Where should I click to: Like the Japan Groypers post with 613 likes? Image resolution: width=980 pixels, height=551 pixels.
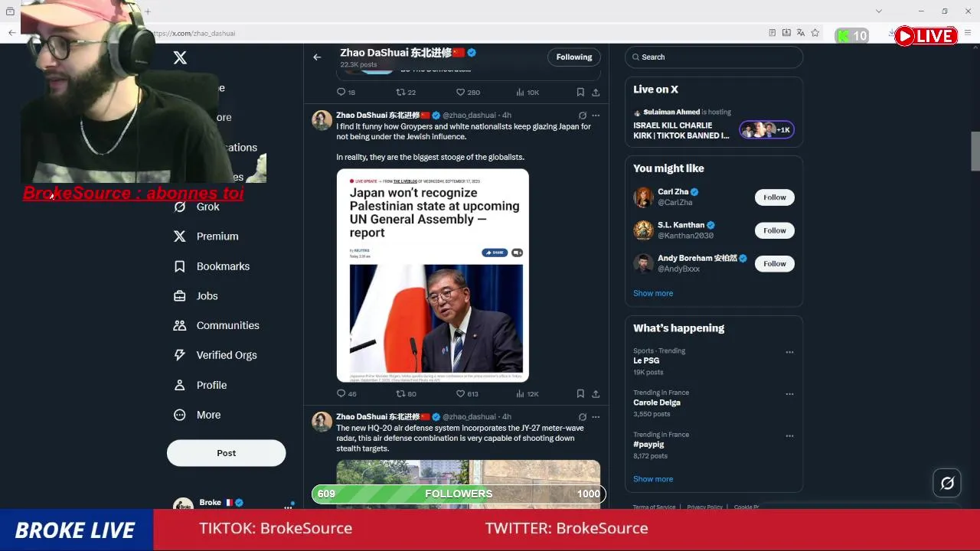(461, 393)
